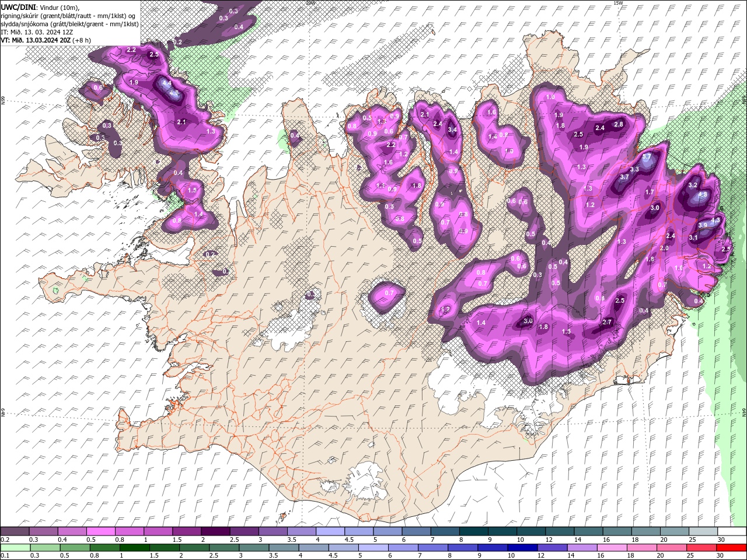Click the '2.8' precipitation value in the northeast
The height and width of the screenshot is (560, 747).
619,124
